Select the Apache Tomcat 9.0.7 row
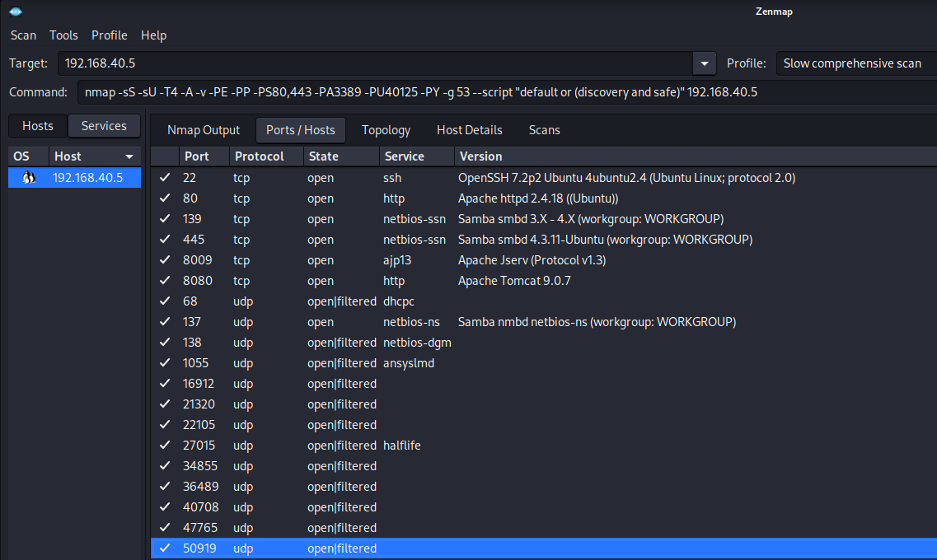The width and height of the screenshot is (937, 560). click(x=514, y=281)
